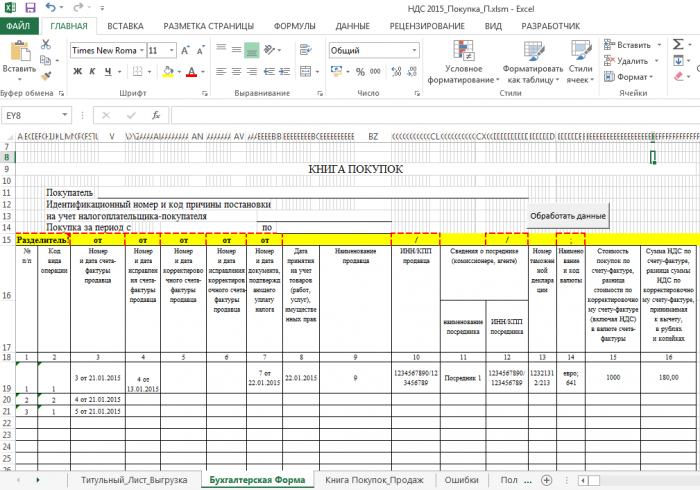Click the Save icon in quick access toolbar
Viewport: 700px width, 490px height.
(x=30, y=8)
